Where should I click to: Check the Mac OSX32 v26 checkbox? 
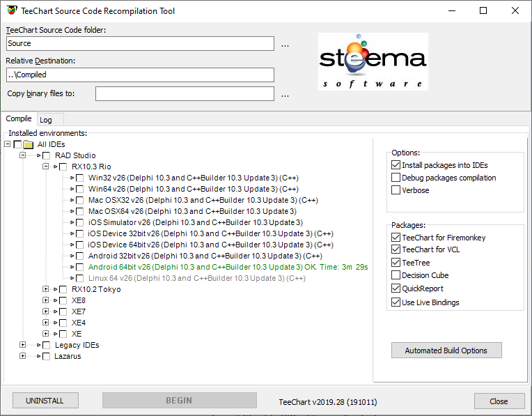click(80, 201)
